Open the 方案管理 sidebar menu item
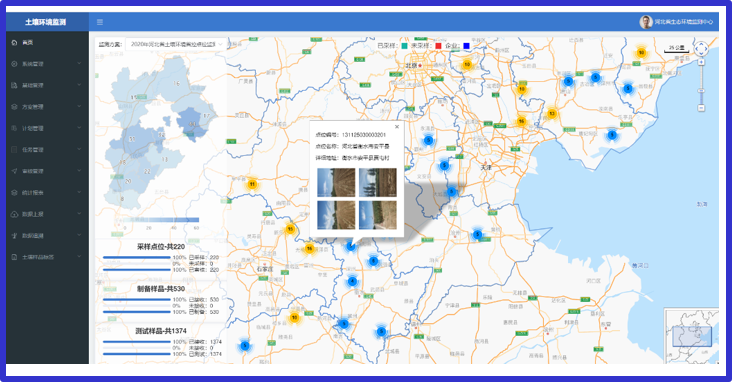Viewport: 732px width, 382px height. (x=47, y=106)
